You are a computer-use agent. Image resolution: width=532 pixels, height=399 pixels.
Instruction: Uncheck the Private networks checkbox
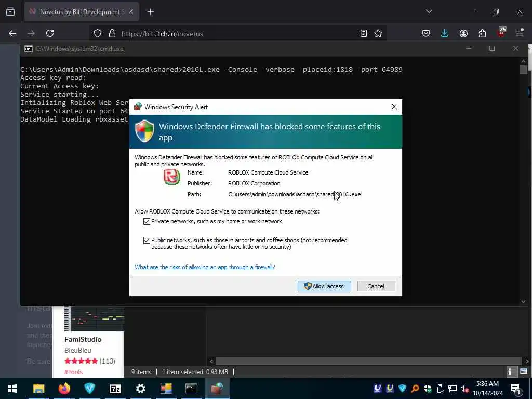[x=147, y=221]
